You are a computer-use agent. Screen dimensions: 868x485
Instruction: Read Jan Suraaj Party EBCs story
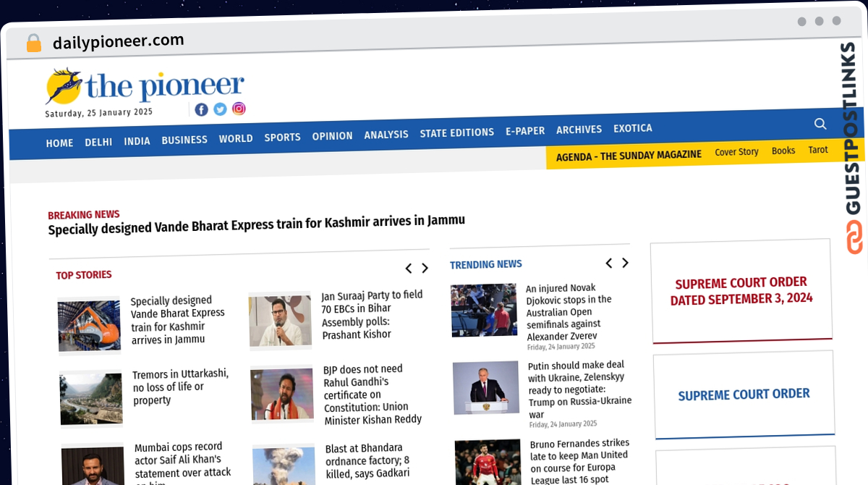point(373,315)
